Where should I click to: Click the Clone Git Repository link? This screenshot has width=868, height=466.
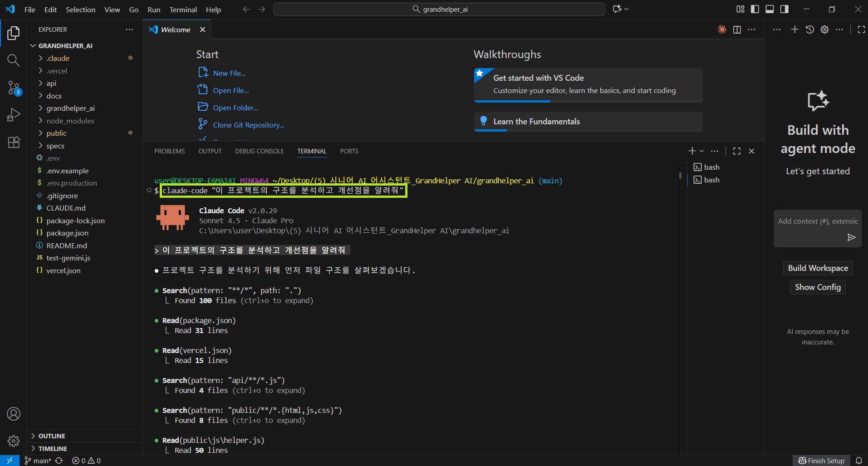(249, 125)
